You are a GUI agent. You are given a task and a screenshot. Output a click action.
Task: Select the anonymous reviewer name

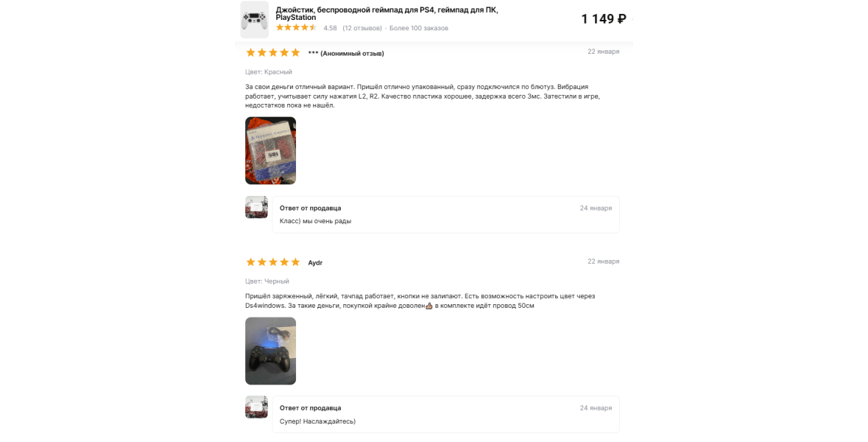346,53
